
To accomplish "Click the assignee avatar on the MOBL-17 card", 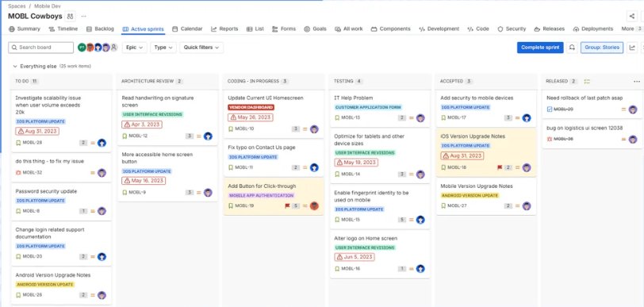I will tap(527, 118).
